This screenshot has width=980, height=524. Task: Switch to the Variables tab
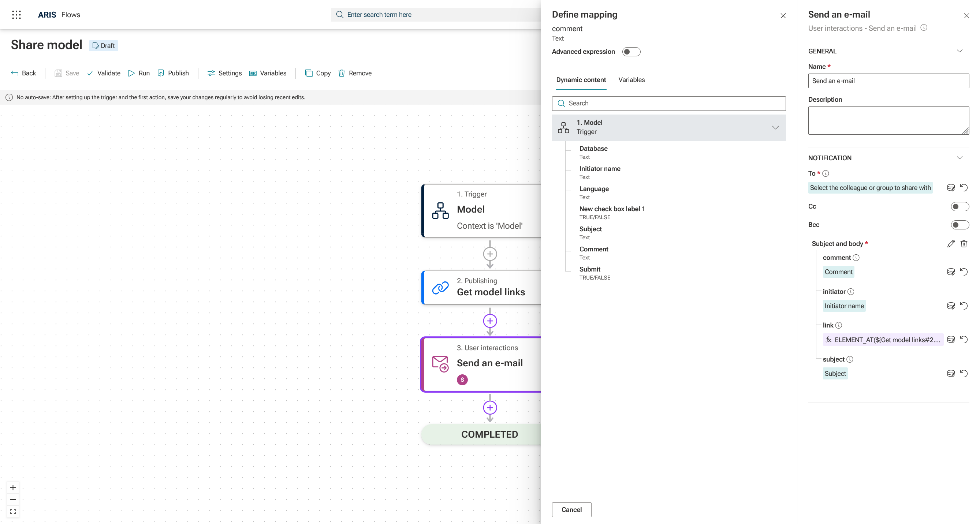coord(631,80)
